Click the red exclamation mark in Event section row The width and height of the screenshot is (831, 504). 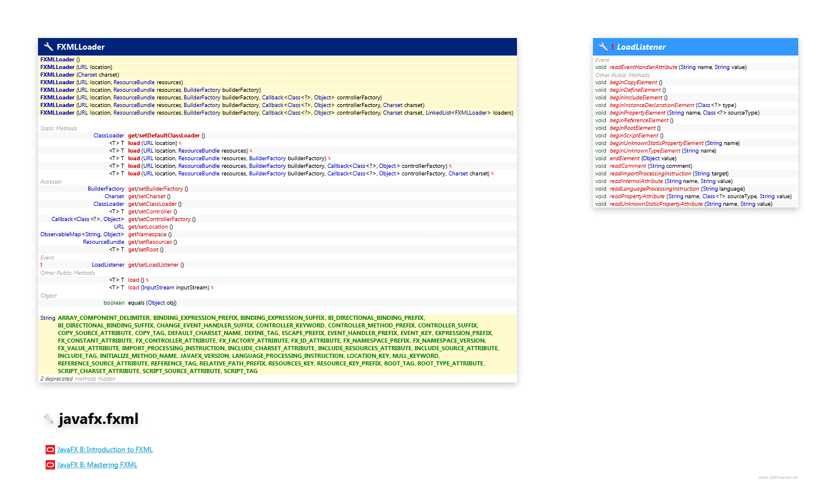point(42,265)
